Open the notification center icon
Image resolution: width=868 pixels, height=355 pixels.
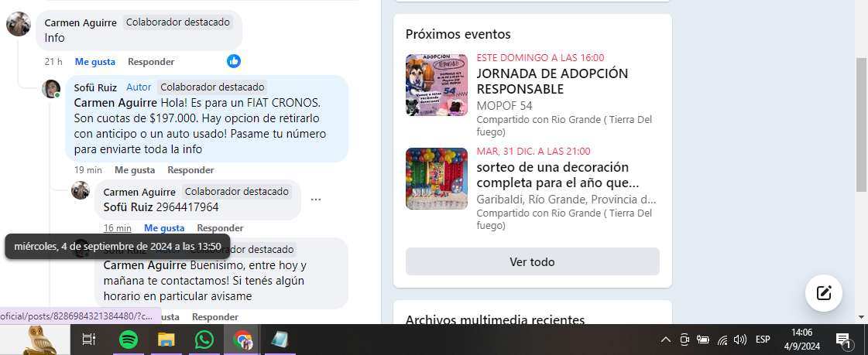tap(842, 340)
